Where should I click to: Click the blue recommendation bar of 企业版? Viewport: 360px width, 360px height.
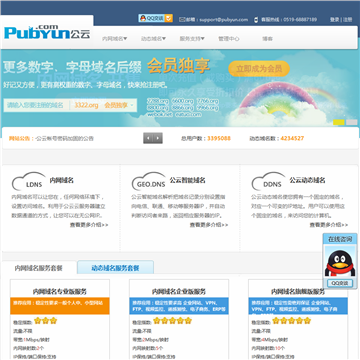coord(179,306)
